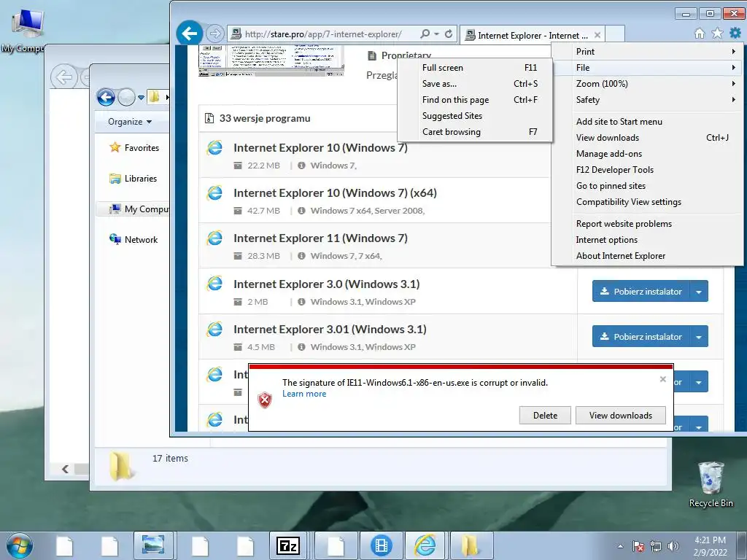Close the Internet Explorer tab
This screenshot has width=747, height=560.
coord(597,35)
